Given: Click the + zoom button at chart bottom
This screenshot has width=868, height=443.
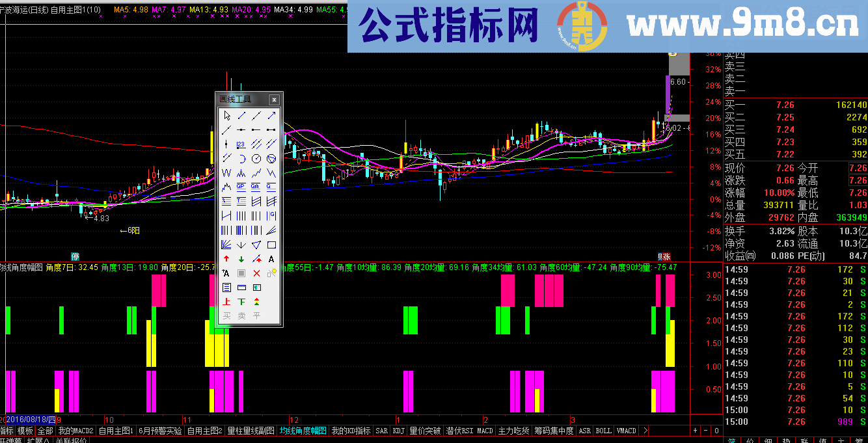Looking at the screenshot, I should [694, 431].
